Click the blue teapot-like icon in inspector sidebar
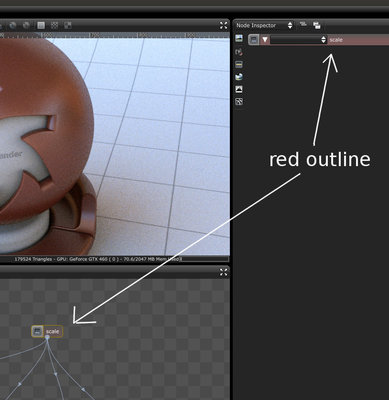 [x=239, y=77]
